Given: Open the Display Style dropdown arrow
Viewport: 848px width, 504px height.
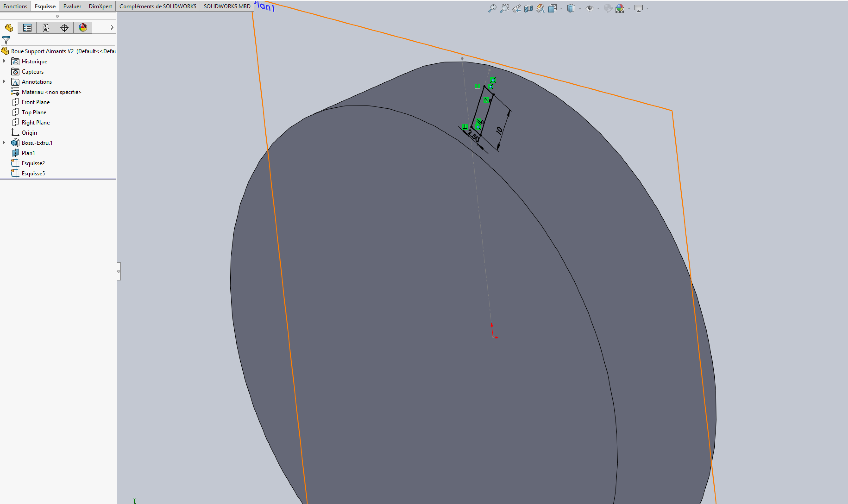Looking at the screenshot, I should point(580,9).
